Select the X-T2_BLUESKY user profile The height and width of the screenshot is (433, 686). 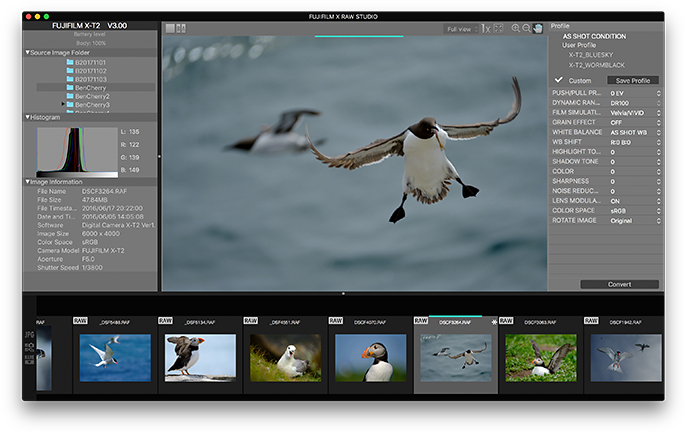click(592, 54)
